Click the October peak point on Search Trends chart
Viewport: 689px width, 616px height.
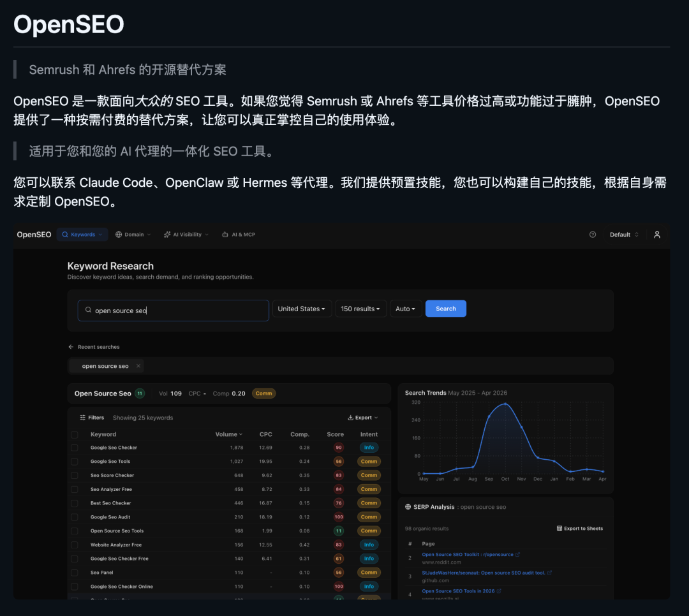[x=505, y=404]
